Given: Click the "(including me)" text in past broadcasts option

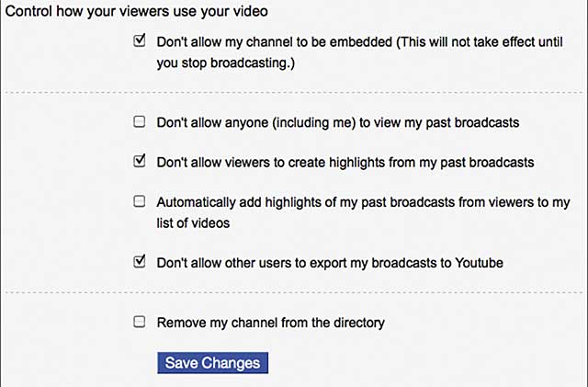Looking at the screenshot, I should click(x=313, y=123).
